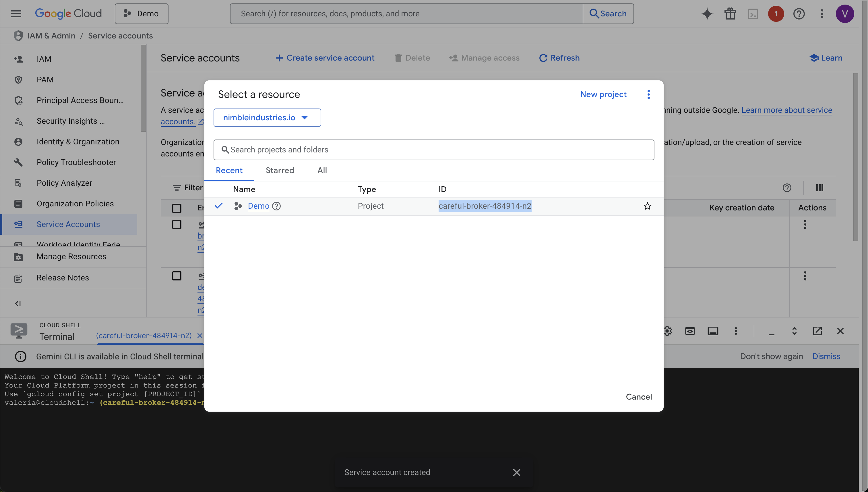Open the Demo project picker
The image size is (868, 492).
[x=142, y=14]
